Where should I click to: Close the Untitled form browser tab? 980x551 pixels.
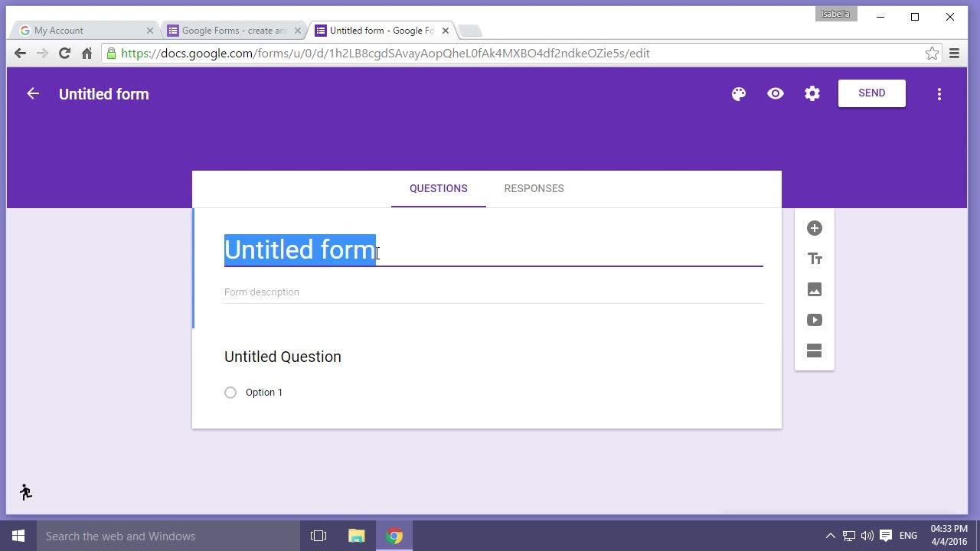446,31
